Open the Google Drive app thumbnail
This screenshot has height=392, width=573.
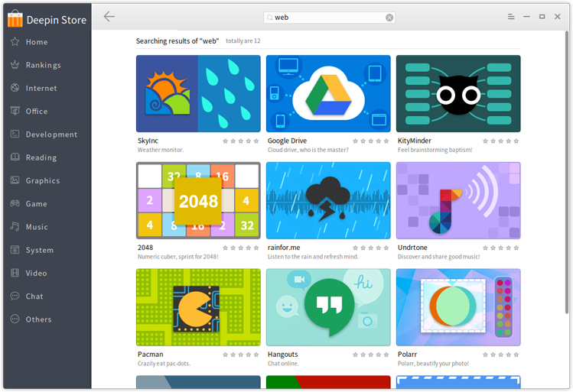328,93
